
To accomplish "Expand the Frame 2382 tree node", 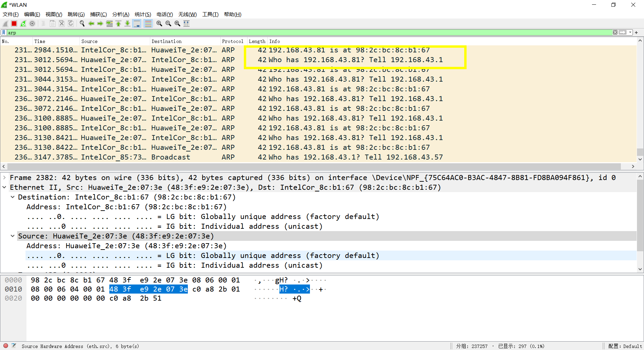I will (x=4, y=178).
